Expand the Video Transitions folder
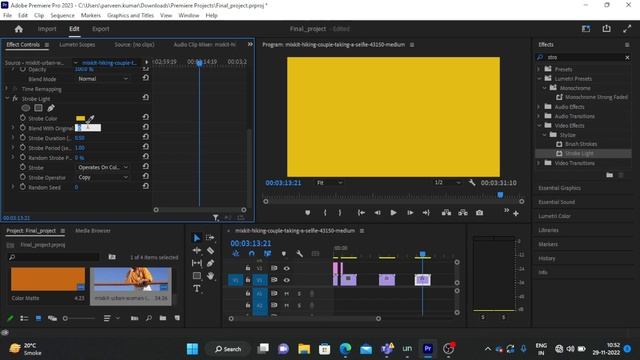The height and width of the screenshot is (360, 640). pos(539,163)
